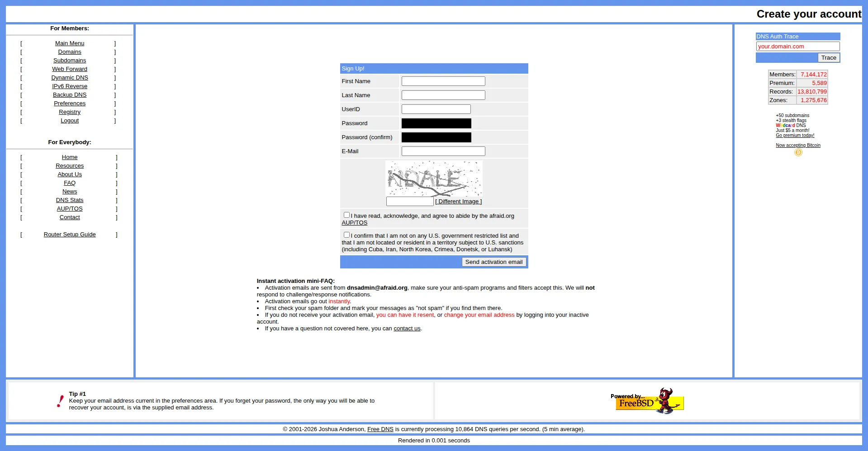This screenshot has height=451, width=868.
Task: Focus the E-Mail field
Action: 443,151
